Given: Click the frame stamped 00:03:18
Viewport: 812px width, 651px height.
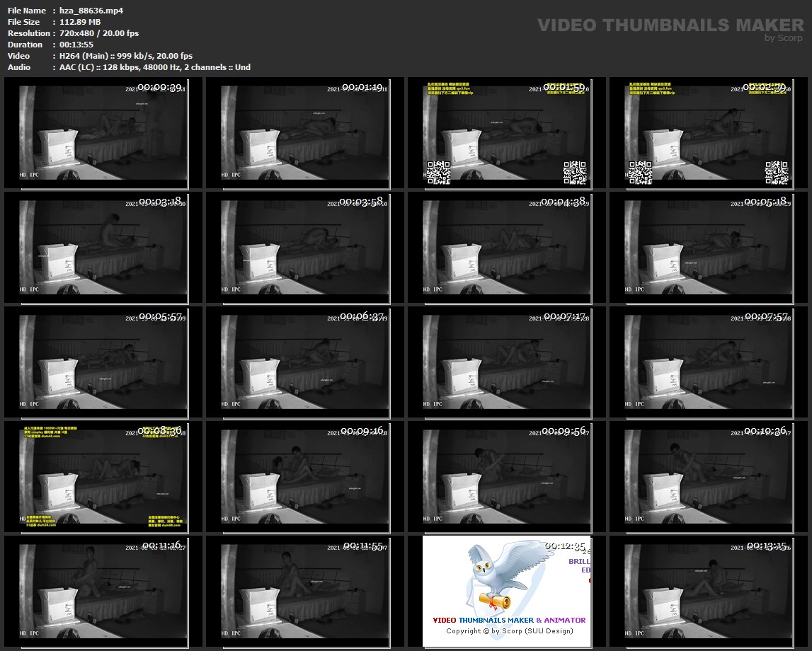Looking at the screenshot, I should click(x=103, y=247).
